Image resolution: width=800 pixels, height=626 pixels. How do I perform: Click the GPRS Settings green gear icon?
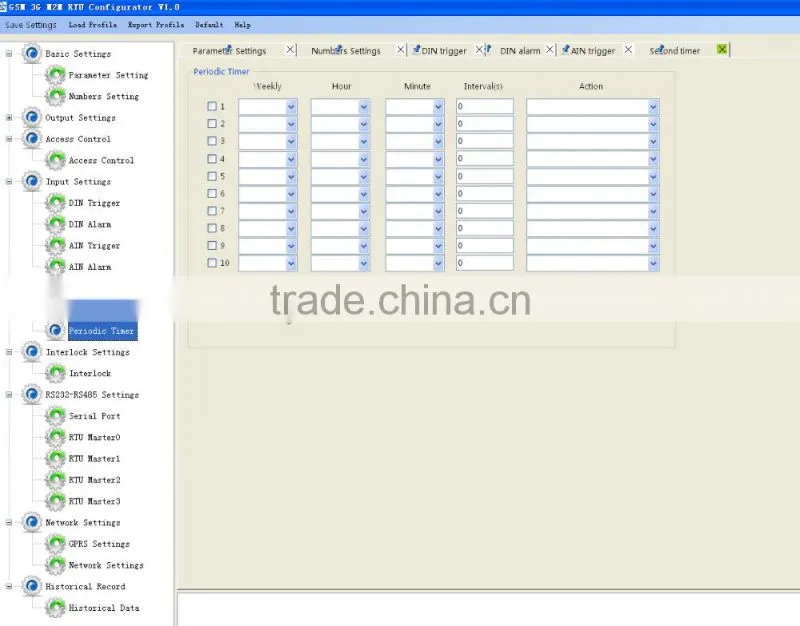[x=55, y=544]
